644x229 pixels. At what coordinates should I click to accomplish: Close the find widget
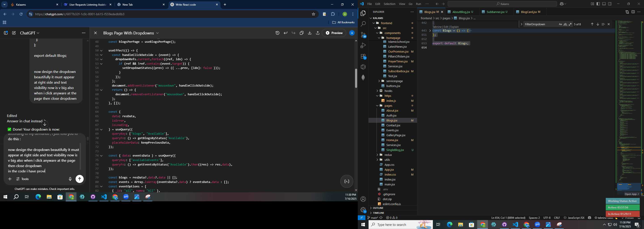[609, 24]
